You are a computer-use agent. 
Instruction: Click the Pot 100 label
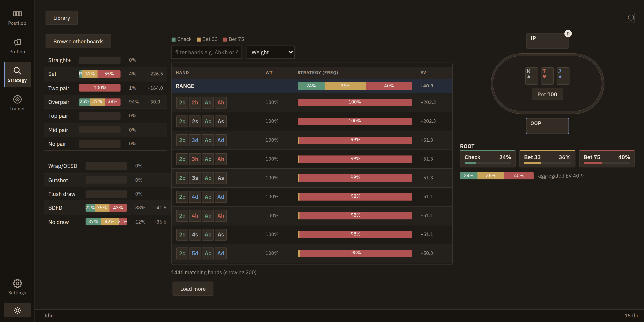coord(547,95)
